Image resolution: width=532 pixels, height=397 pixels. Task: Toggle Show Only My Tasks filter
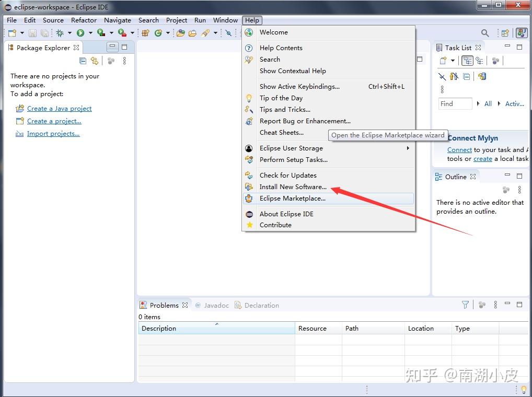(454, 77)
